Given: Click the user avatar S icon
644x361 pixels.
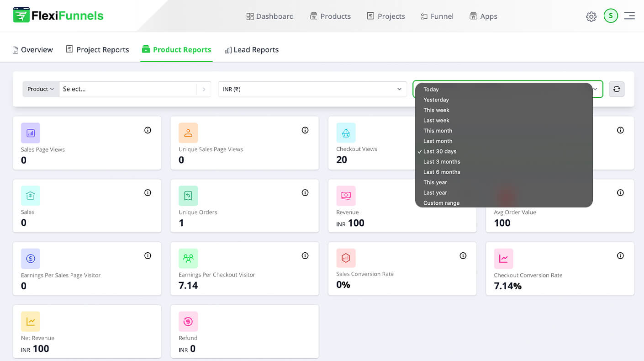Looking at the screenshot, I should click(x=611, y=16).
